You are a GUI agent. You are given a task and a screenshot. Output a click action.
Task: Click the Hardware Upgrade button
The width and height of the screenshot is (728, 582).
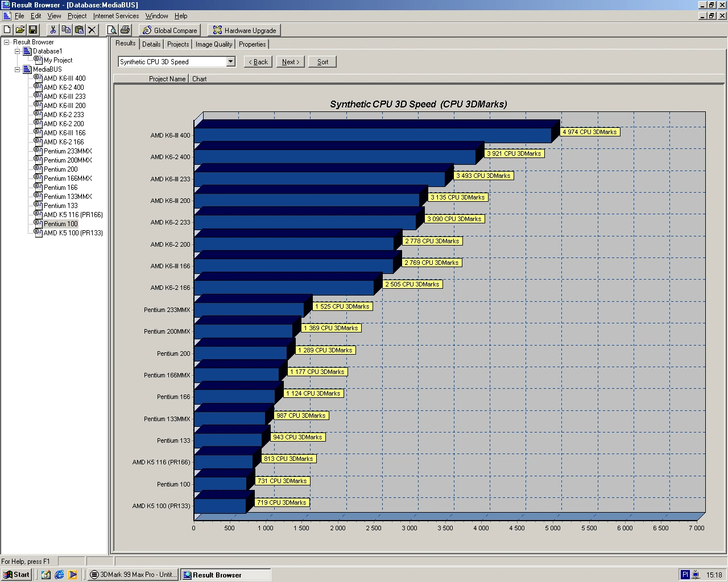[243, 30]
